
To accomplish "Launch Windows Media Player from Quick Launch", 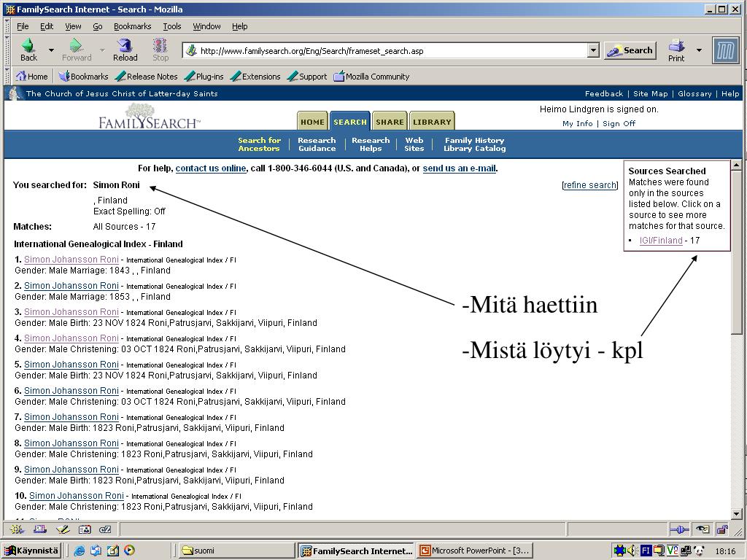I will 129,551.
